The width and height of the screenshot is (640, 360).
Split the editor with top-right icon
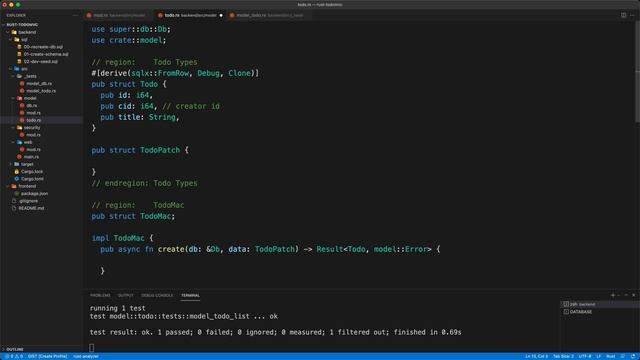[x=624, y=15]
